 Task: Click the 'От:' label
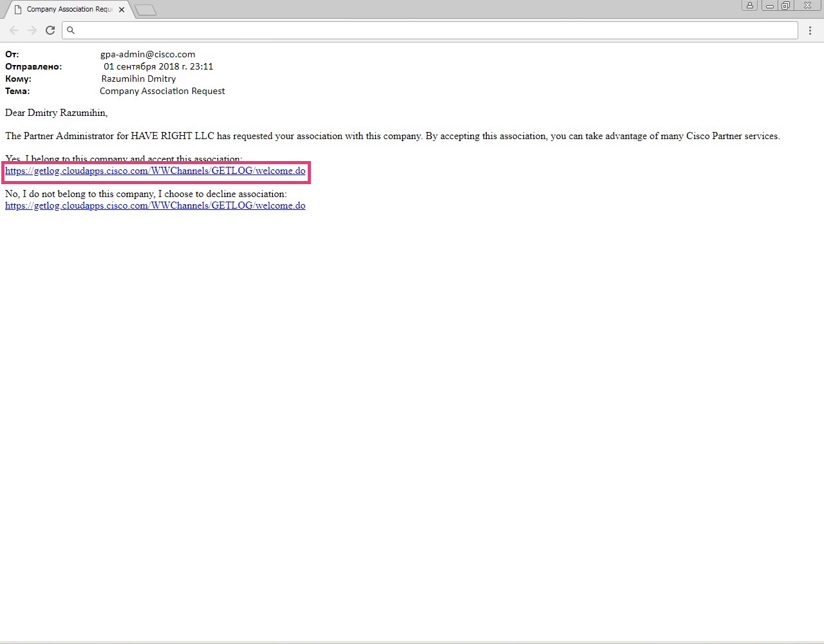click(x=12, y=55)
